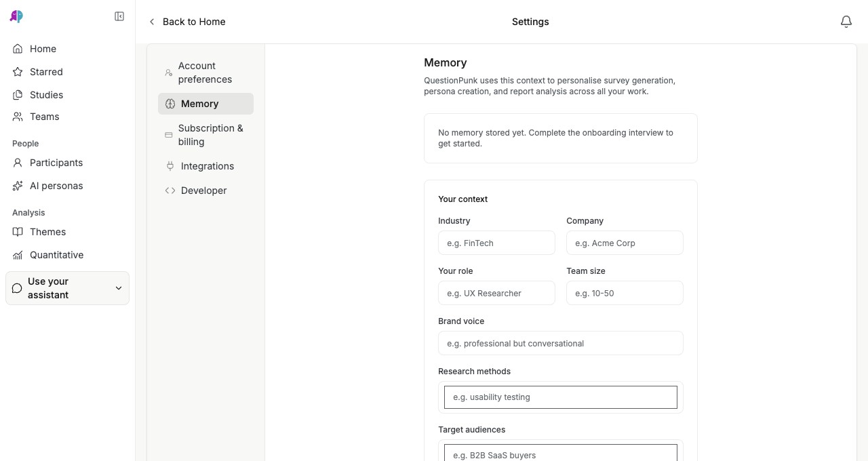Click the Use your assistant button
This screenshot has width=868, height=461.
[x=67, y=288]
